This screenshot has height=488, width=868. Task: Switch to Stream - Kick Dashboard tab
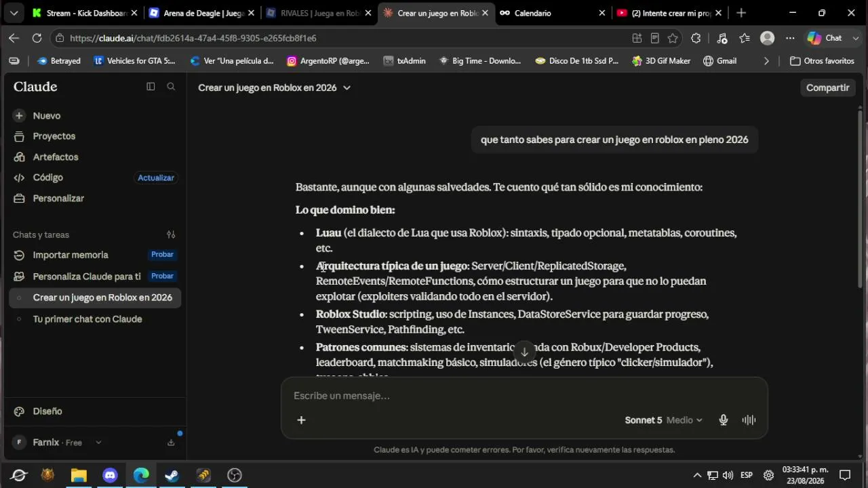85,13
